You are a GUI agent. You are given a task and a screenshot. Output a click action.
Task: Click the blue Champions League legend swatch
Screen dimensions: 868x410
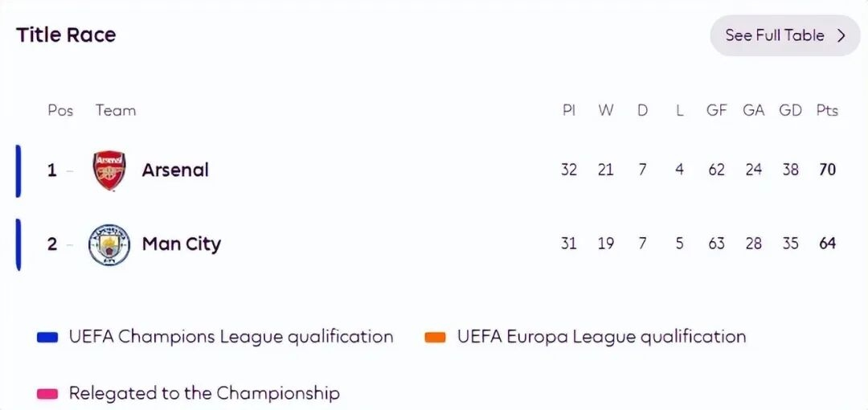point(48,338)
